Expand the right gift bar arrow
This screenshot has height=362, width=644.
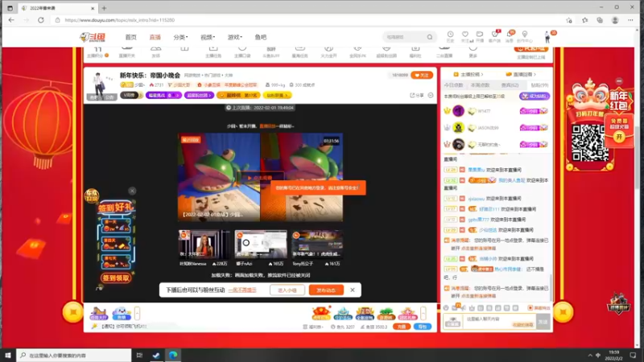(423, 313)
